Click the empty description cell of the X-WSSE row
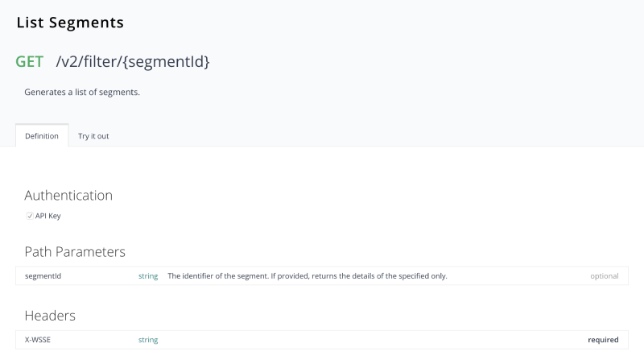This screenshot has width=644, height=364. tap(362, 340)
